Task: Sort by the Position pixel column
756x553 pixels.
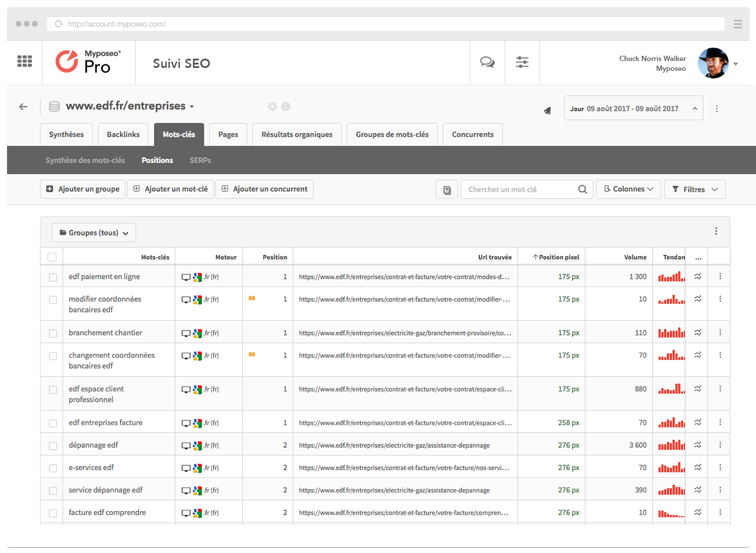Action: (556, 257)
